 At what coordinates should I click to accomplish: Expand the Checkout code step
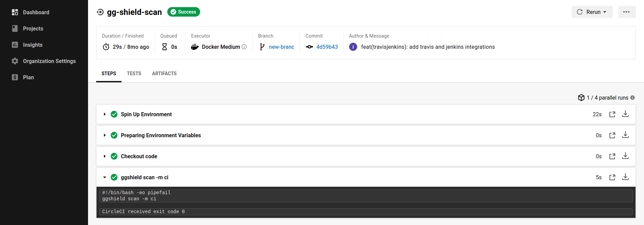105,156
